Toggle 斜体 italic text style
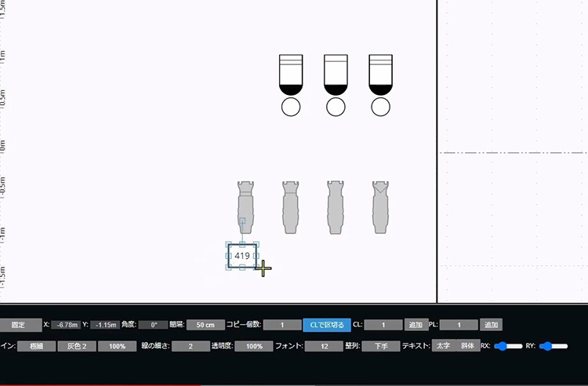 tap(467, 346)
